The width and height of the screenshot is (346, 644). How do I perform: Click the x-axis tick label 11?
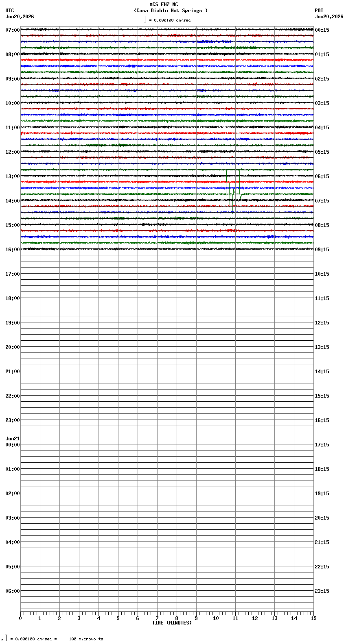pos(235,618)
